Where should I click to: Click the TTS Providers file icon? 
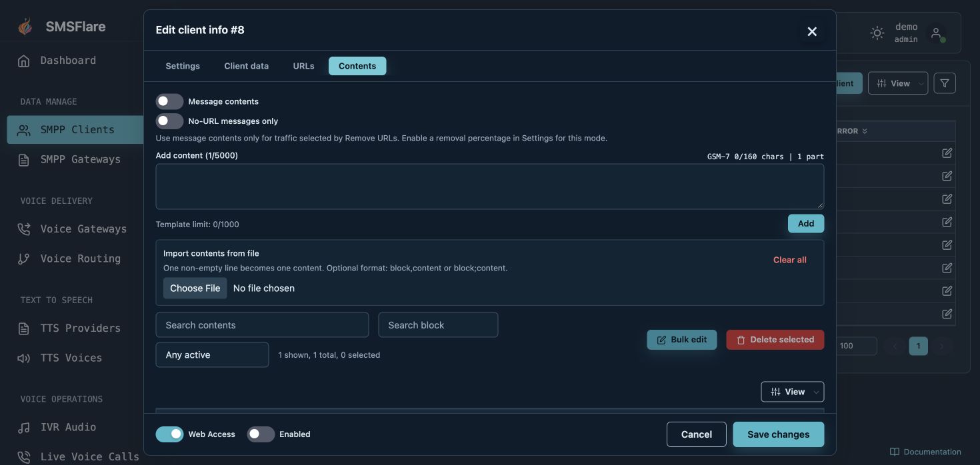click(23, 328)
